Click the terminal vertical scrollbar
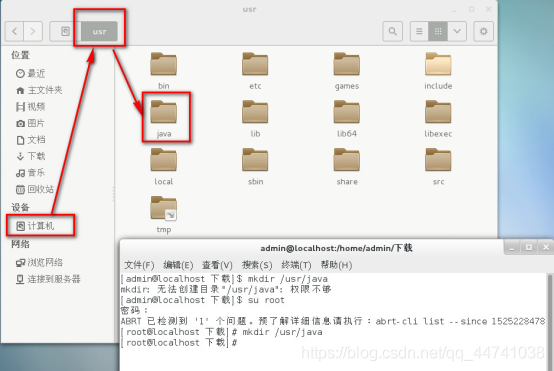The width and height of the screenshot is (554, 371). pyautogui.click(x=550, y=322)
